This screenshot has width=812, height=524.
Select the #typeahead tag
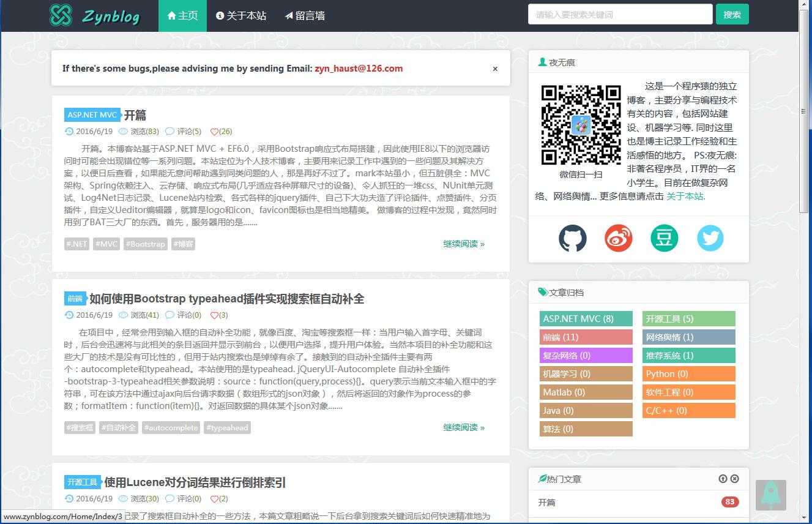(x=227, y=427)
